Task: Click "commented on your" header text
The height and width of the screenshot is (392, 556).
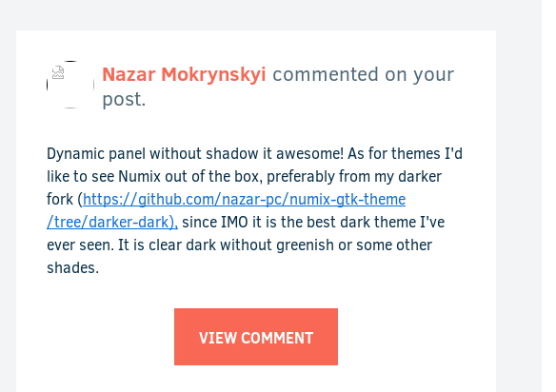Action: click(x=363, y=75)
